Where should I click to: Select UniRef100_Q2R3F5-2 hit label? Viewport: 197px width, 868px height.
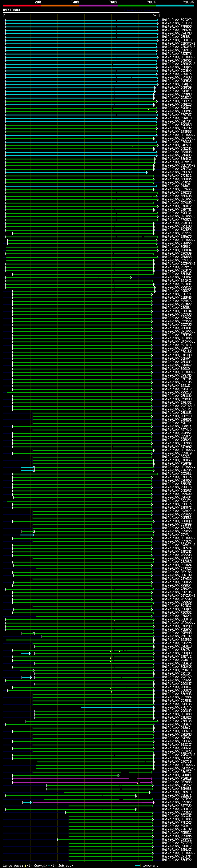[179, 43]
